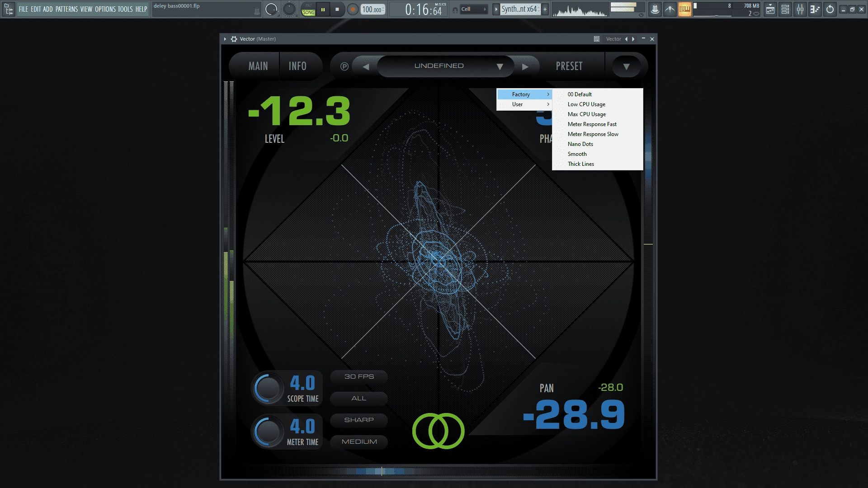Image resolution: width=868 pixels, height=488 pixels.
Task: Open the UNDEFINED preset dropdown
Action: [445, 66]
